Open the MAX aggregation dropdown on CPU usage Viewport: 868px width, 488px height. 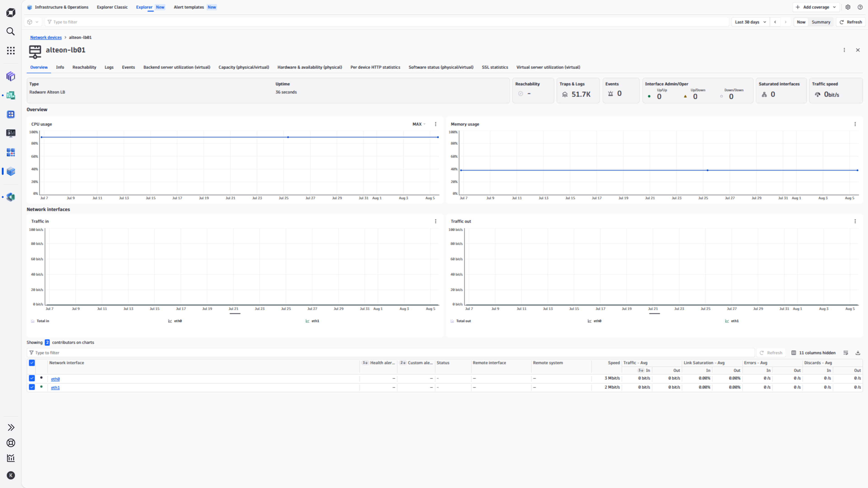(419, 124)
